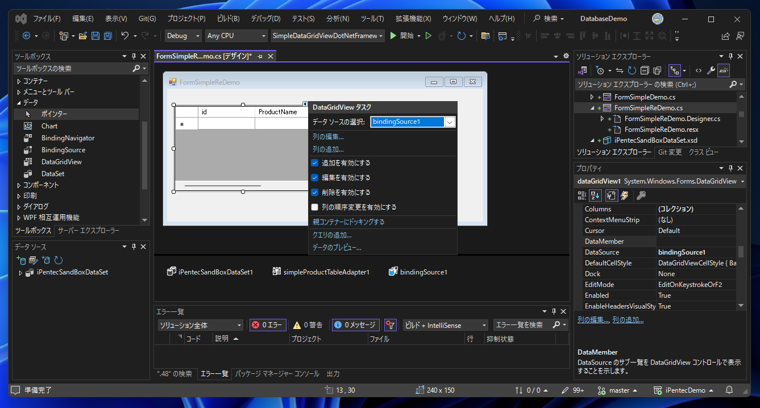Click the New Project toolbar icon
Screen dimensions: 760x408
63,36
